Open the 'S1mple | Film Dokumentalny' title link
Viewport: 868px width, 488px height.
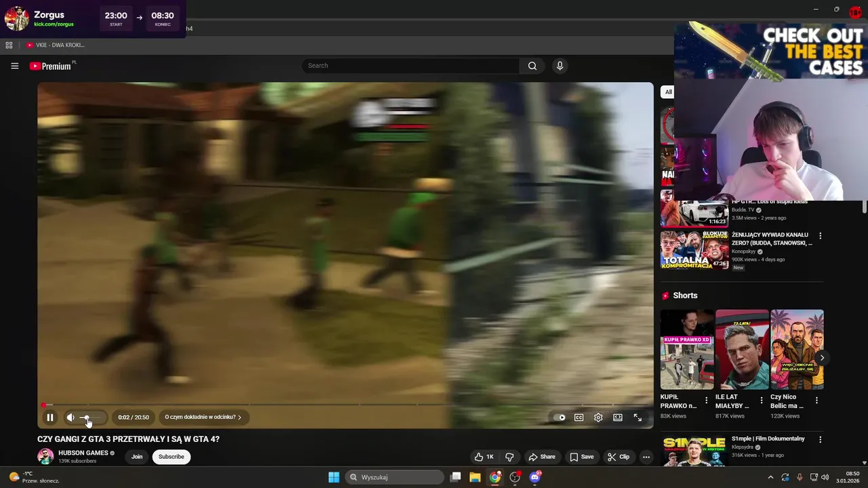[x=768, y=439]
